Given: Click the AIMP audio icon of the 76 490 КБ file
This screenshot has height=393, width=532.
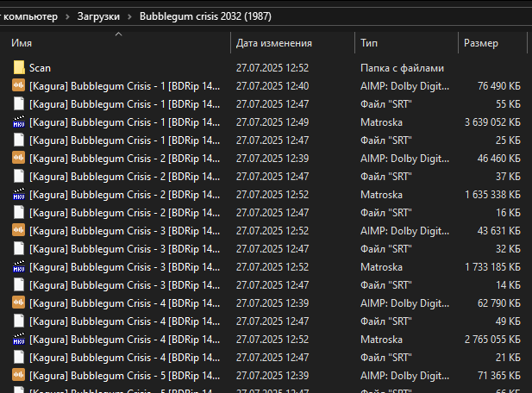Looking at the screenshot, I should point(19,85).
